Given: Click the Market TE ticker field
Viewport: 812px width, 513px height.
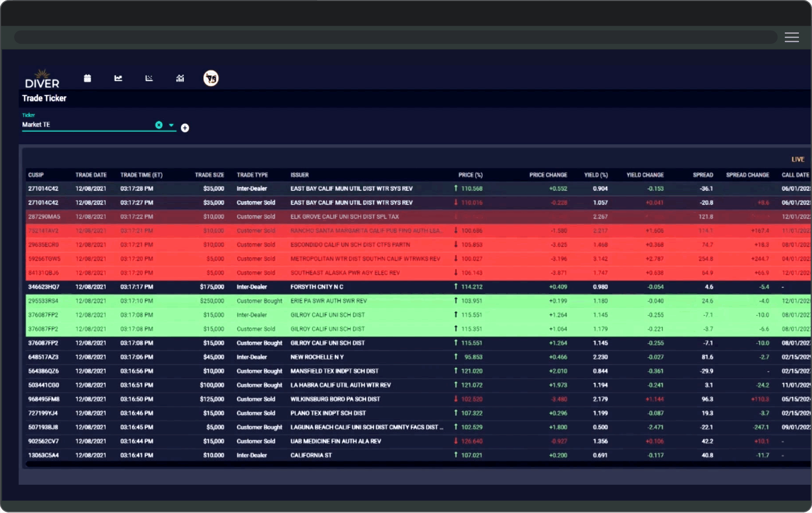Looking at the screenshot, I should pos(84,125).
